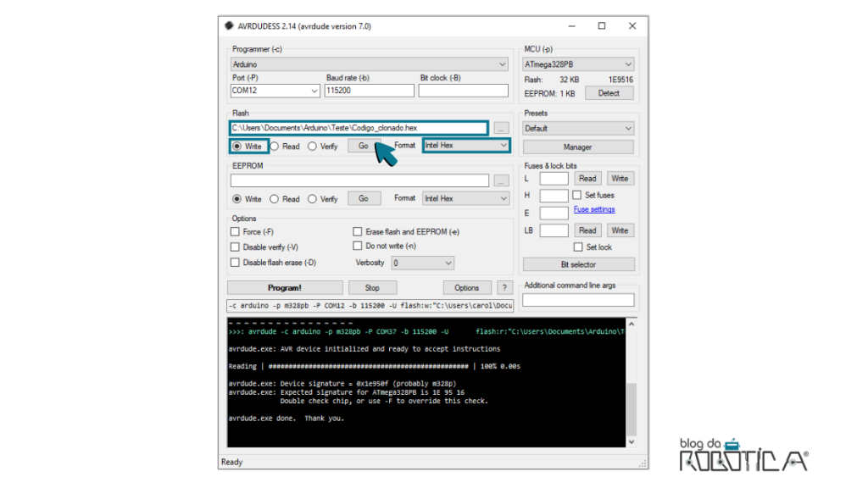Open the EEPROM Format dropdown

tap(465, 198)
